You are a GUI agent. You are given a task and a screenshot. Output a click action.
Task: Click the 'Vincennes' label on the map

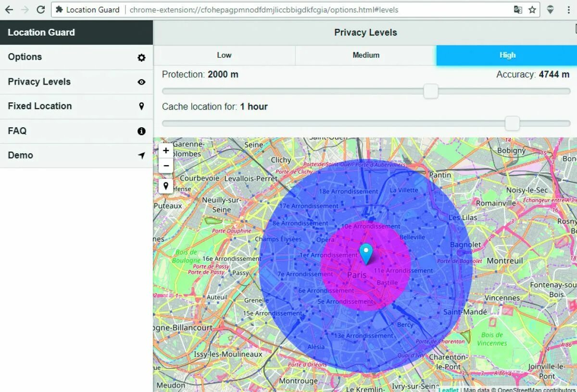tap(502, 298)
